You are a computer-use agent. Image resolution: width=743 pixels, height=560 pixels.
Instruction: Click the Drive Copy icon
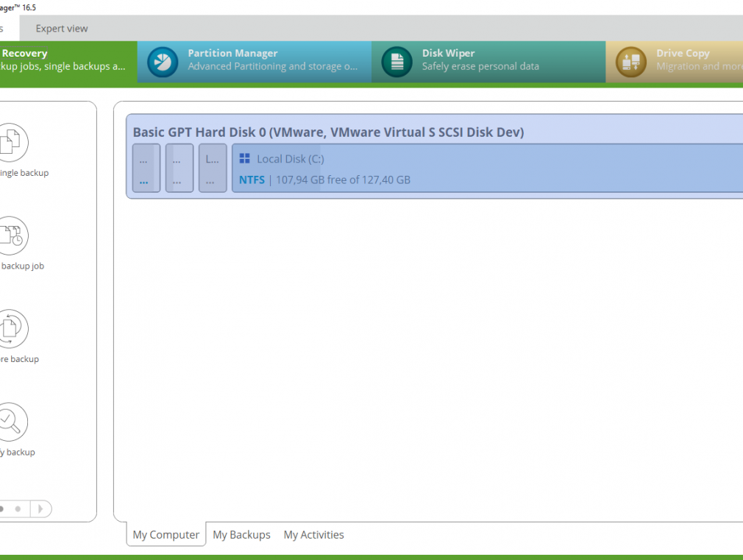coord(631,62)
